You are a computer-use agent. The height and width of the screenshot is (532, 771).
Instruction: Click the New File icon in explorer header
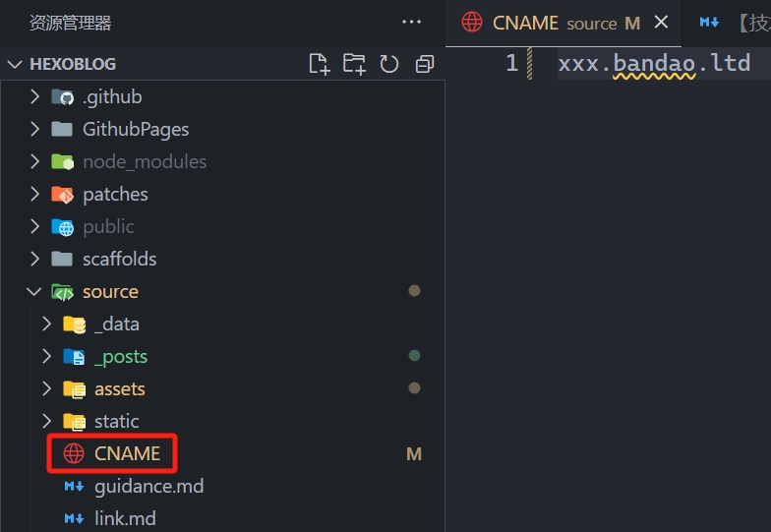click(x=319, y=64)
